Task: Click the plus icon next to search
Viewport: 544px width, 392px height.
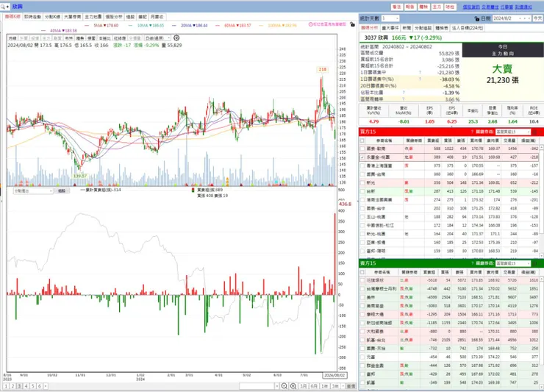Action: pos(7,7)
